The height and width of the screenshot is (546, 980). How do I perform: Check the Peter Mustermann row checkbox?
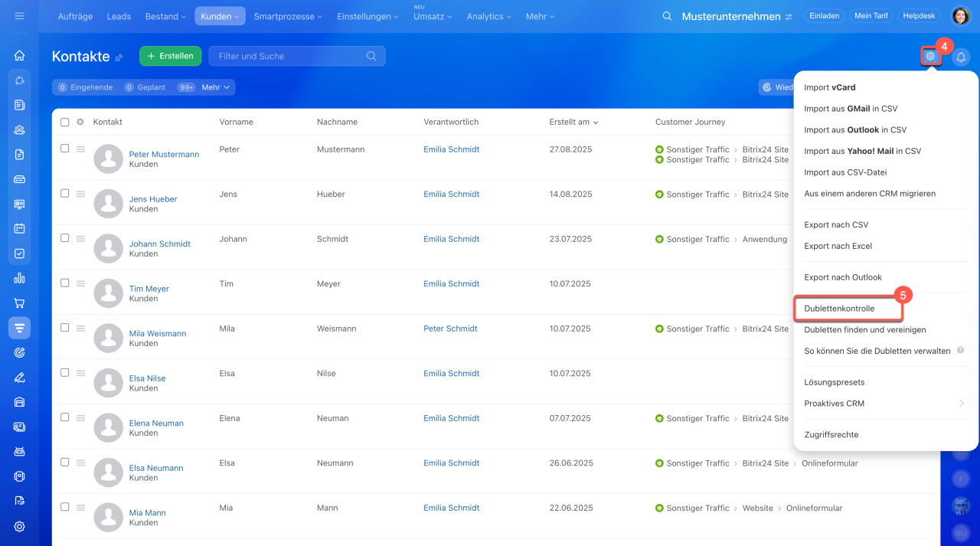64,149
